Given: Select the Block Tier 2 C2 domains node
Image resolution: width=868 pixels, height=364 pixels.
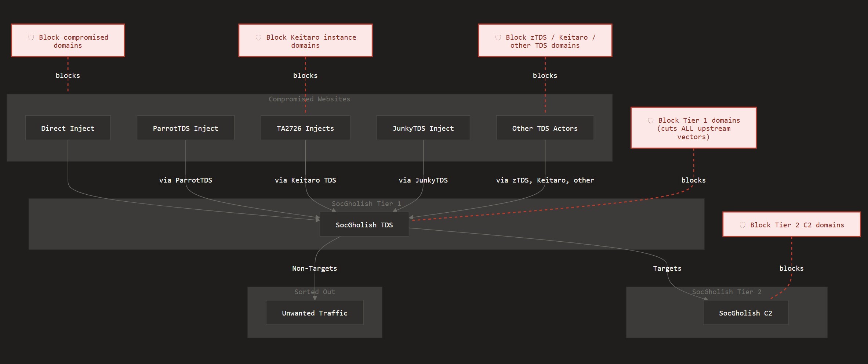Looking at the screenshot, I should pyautogui.click(x=792, y=224).
